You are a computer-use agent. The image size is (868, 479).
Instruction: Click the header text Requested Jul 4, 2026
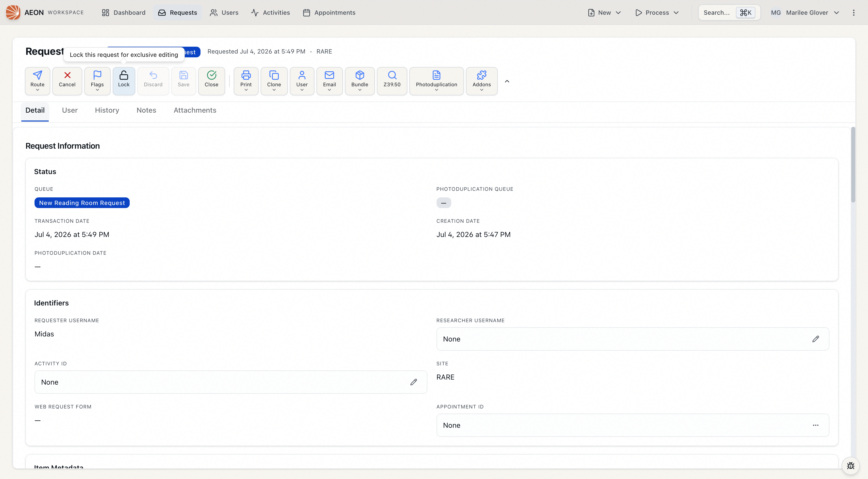coord(256,52)
